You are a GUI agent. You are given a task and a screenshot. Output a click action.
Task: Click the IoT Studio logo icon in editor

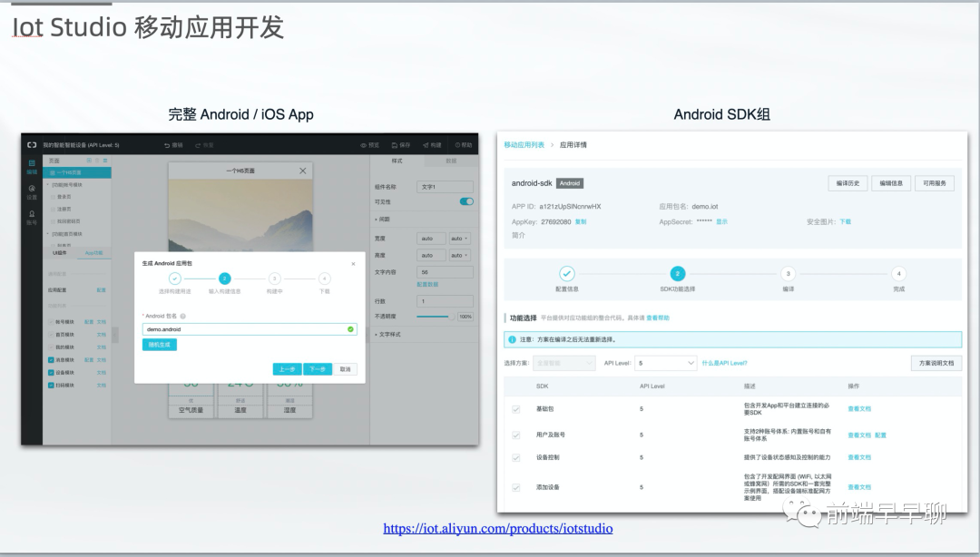coord(31,144)
